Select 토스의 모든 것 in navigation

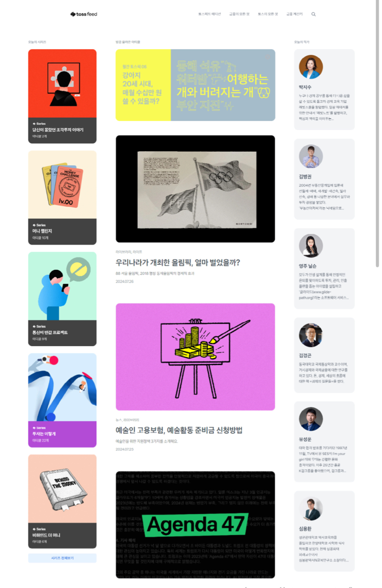[x=268, y=14]
